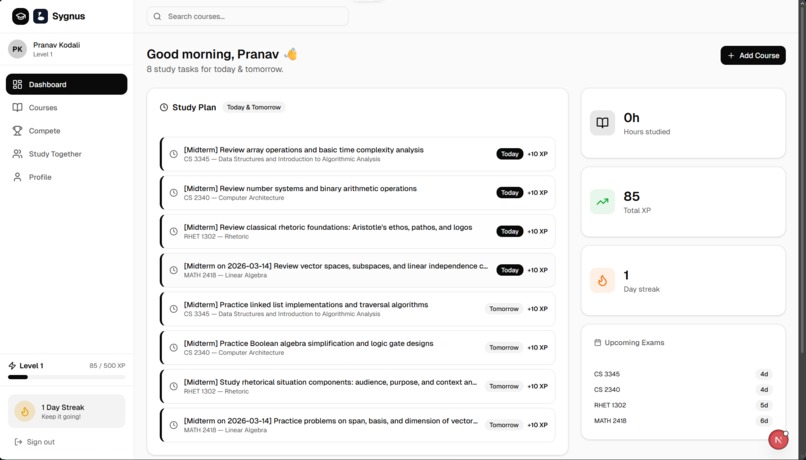This screenshot has height=460, width=806.
Task: Click the trending arrow icon beside Total XP
Action: [x=602, y=201]
